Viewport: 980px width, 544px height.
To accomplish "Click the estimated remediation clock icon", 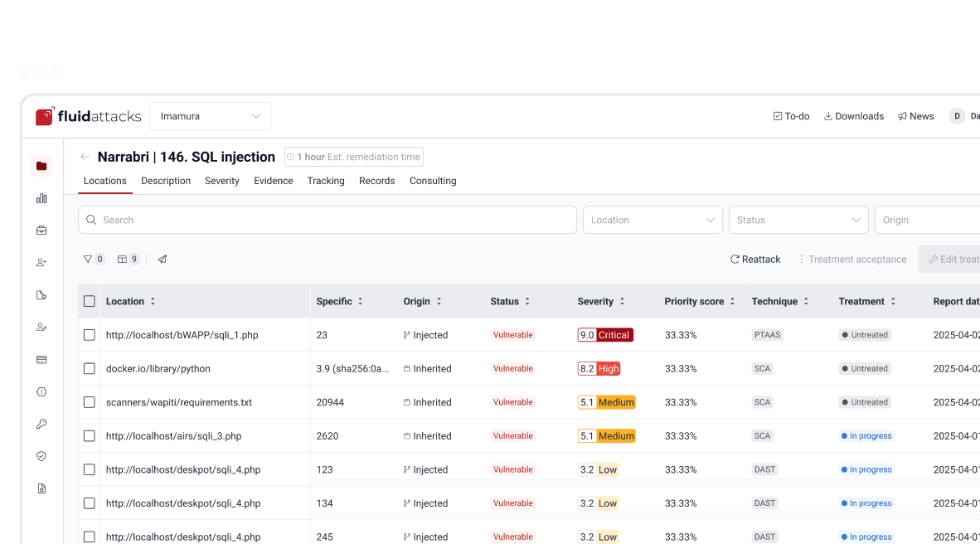I will pos(291,157).
